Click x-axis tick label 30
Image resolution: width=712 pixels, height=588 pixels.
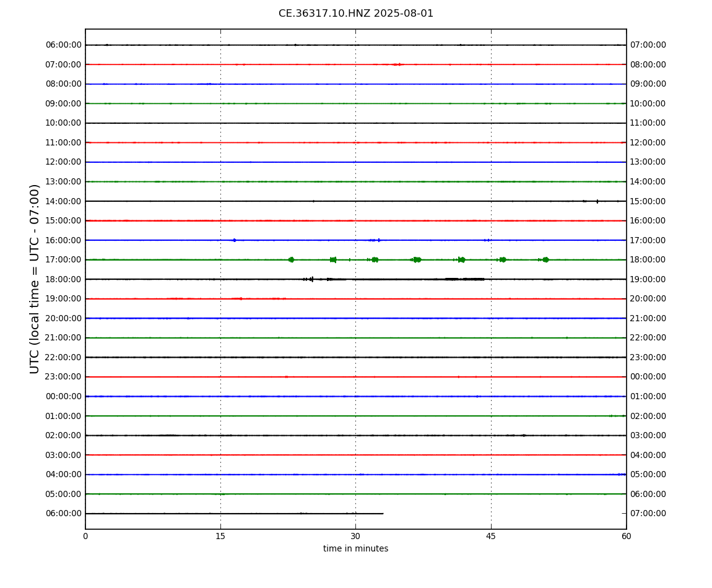pyautogui.click(x=355, y=536)
